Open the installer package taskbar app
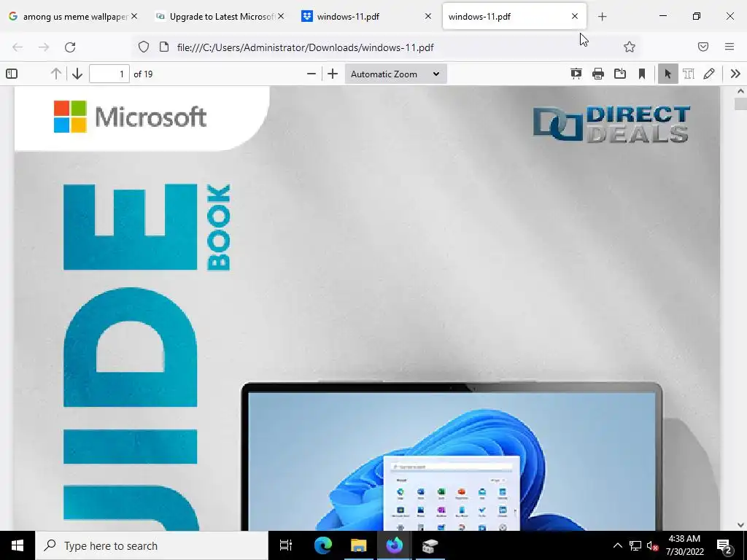 (x=430, y=545)
